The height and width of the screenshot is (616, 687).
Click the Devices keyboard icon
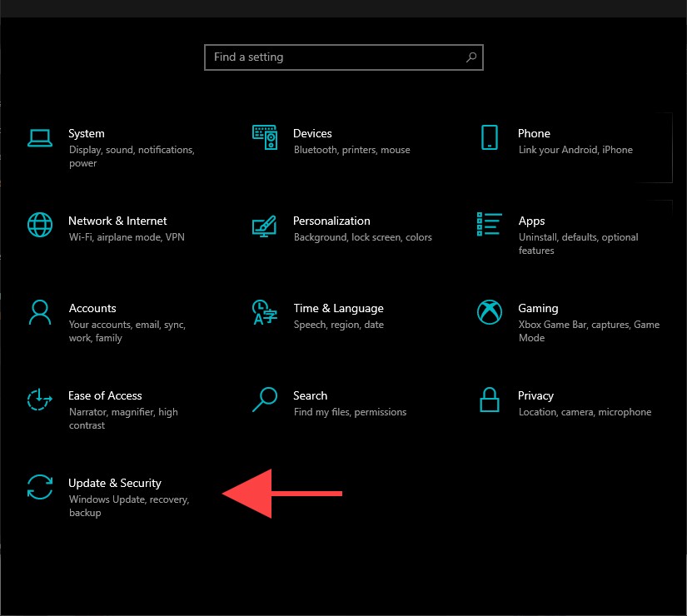click(x=264, y=136)
